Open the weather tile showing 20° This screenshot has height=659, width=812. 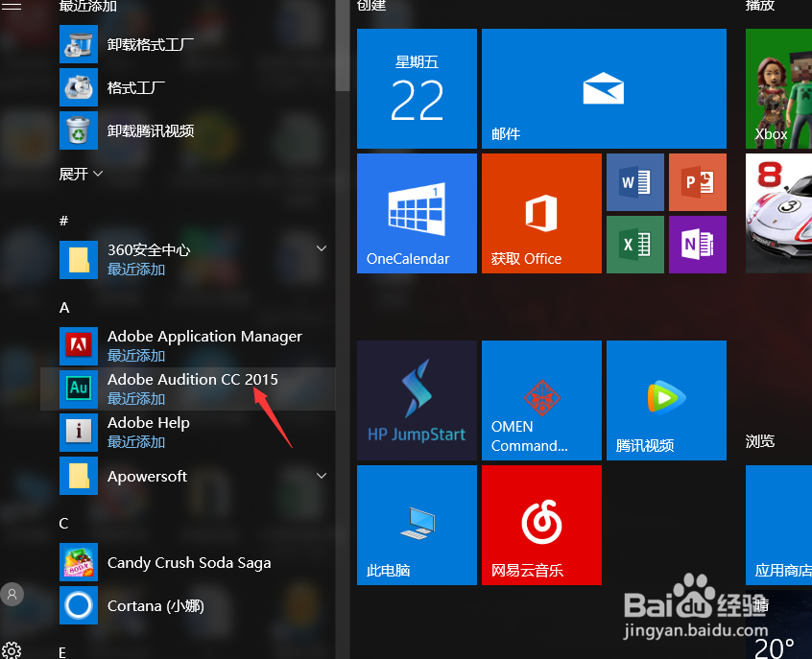tap(778, 624)
